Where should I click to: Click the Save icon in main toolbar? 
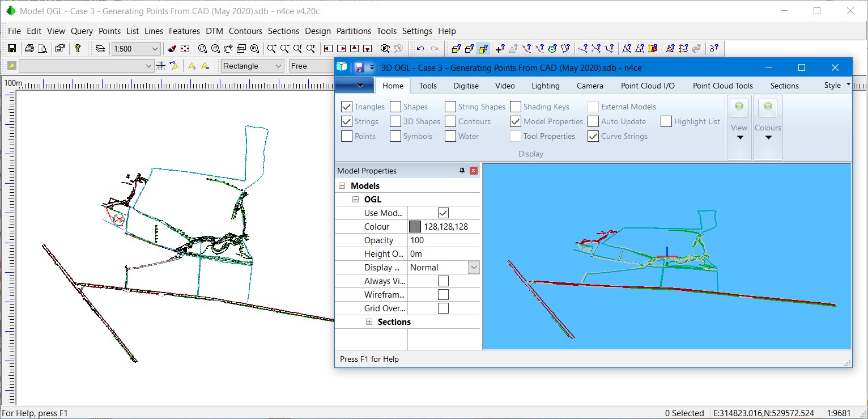11,49
